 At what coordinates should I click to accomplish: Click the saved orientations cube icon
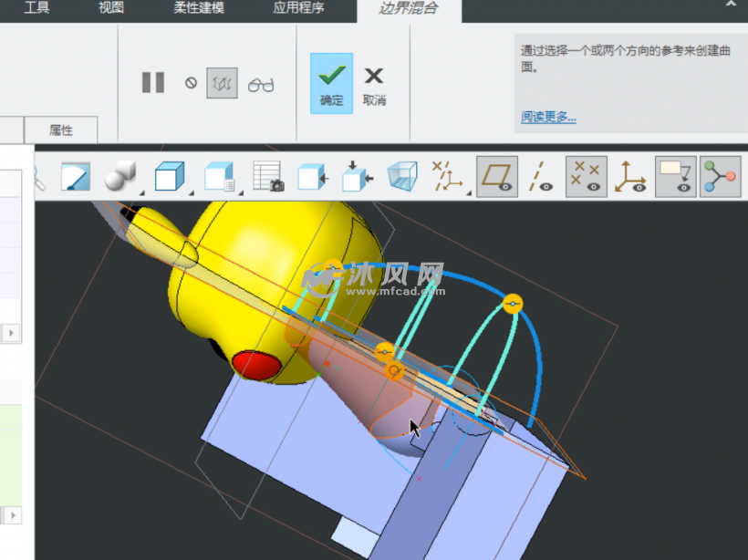(170, 177)
